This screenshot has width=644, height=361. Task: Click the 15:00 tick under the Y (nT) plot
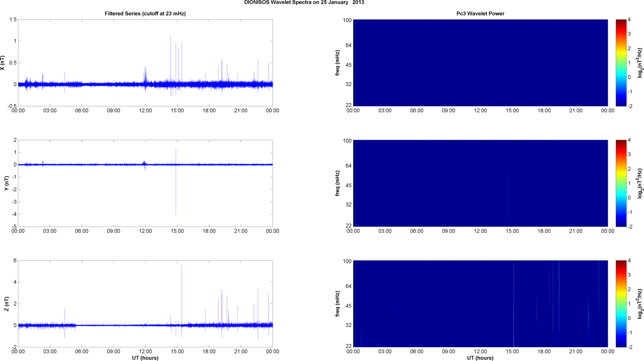[177, 231]
